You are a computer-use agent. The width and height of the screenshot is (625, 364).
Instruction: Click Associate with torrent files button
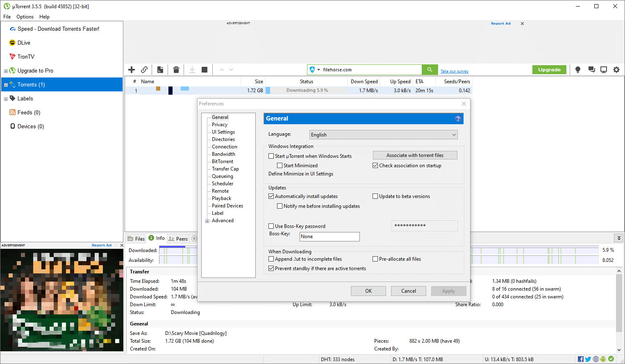pos(415,155)
